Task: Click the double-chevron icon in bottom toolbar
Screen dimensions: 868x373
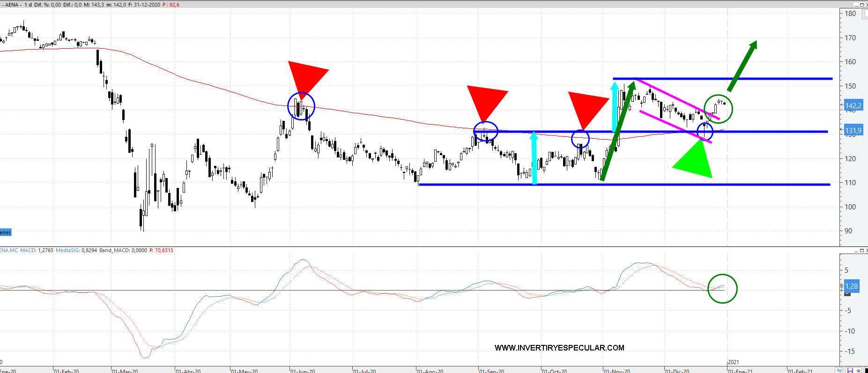Action: click(839, 370)
